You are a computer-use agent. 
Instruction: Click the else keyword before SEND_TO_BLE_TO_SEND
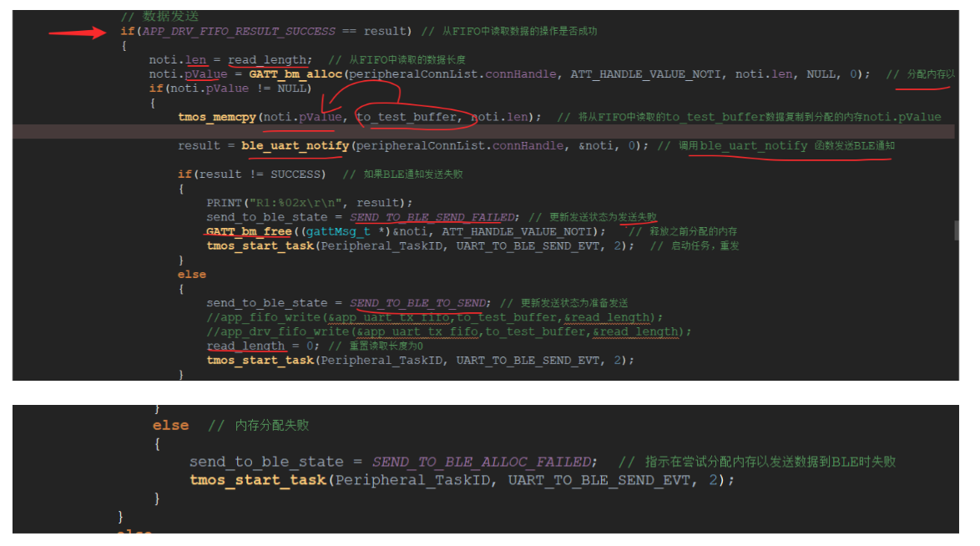pos(192,275)
